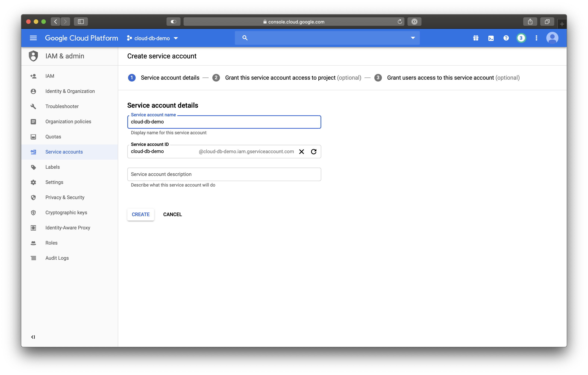Open Identity & Organization page
The height and width of the screenshot is (375, 588).
pos(70,91)
